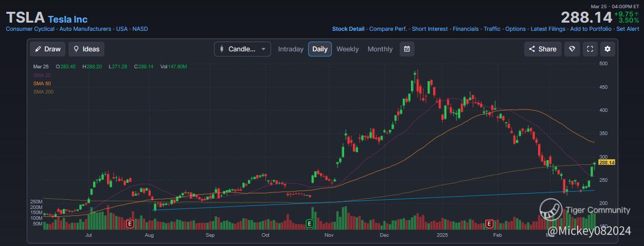
Task: Expand the Candle chart type dropdown
Action: (x=242, y=49)
